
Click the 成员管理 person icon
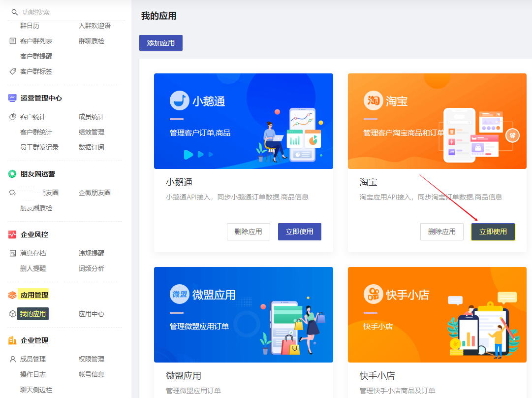click(x=13, y=359)
